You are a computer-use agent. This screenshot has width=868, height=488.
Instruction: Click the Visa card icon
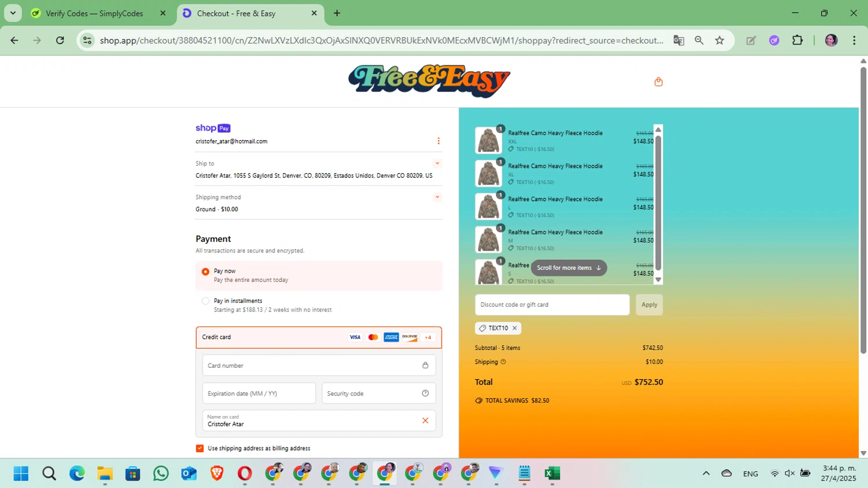pos(355,337)
